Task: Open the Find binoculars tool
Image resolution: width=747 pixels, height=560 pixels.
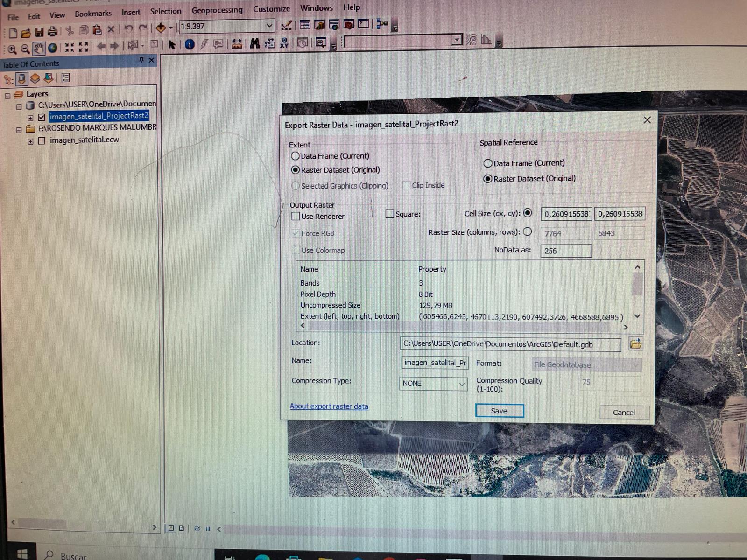Action: coord(254,43)
